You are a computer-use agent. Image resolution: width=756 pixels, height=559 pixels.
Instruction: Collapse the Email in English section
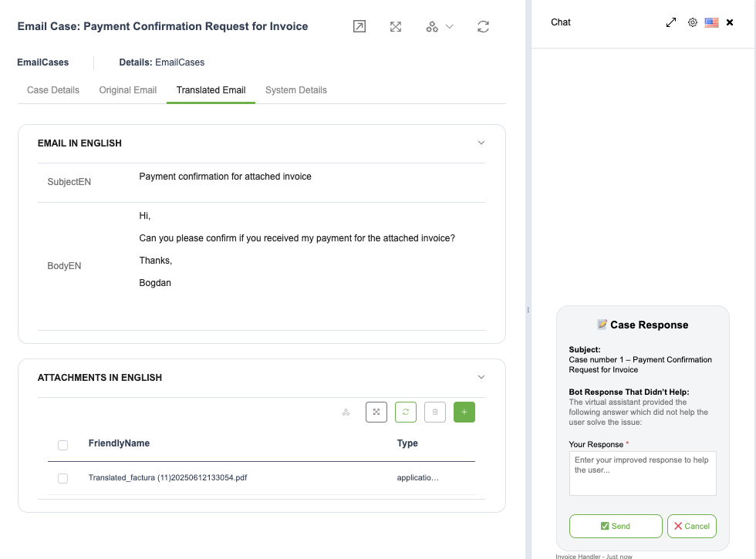tap(481, 143)
